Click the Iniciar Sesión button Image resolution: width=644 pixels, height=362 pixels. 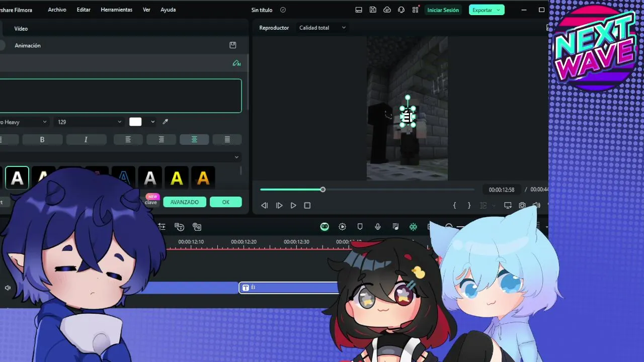click(443, 10)
